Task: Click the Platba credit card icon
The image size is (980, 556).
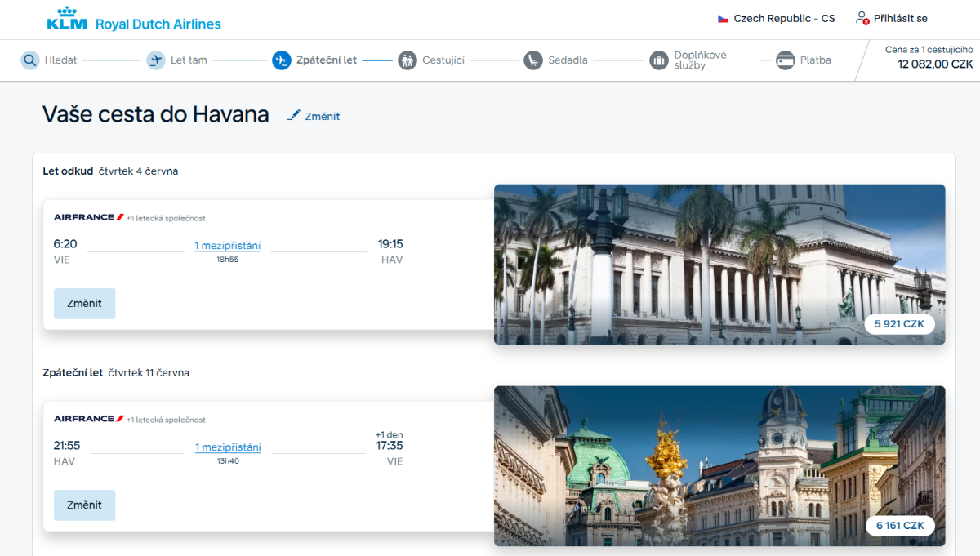Action: pos(785,60)
